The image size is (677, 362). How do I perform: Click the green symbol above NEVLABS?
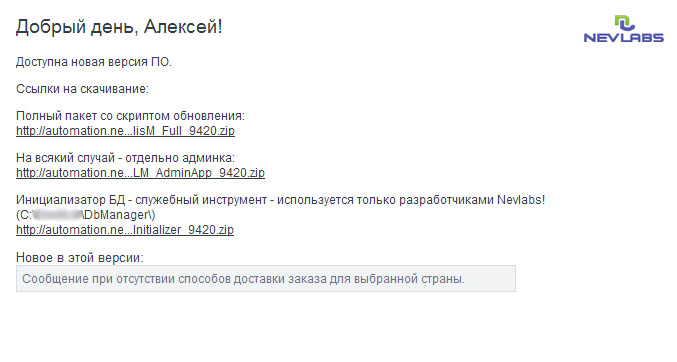tap(624, 22)
